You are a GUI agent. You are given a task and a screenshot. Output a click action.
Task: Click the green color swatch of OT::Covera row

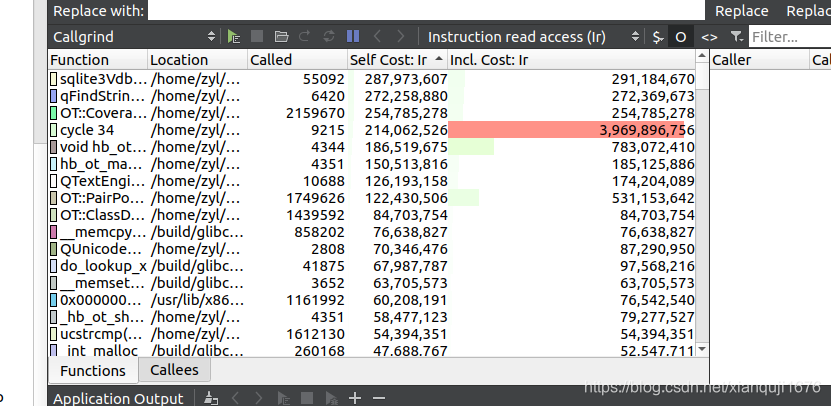click(54, 113)
